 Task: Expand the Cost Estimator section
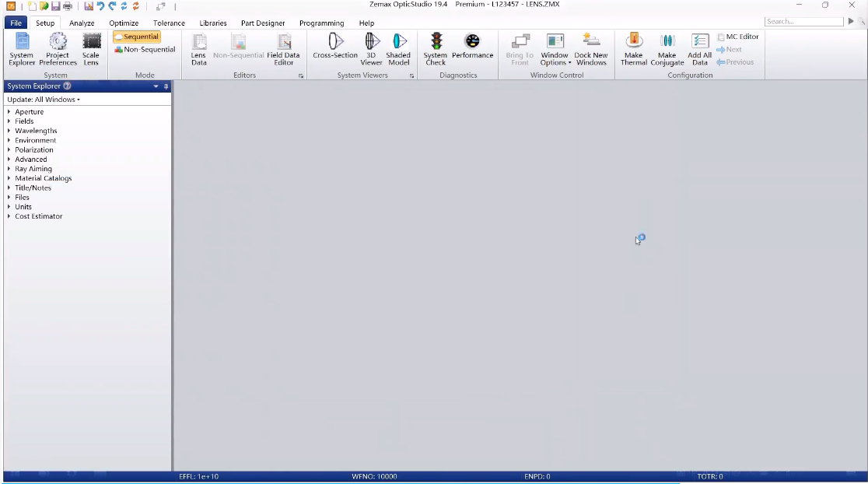click(9, 216)
